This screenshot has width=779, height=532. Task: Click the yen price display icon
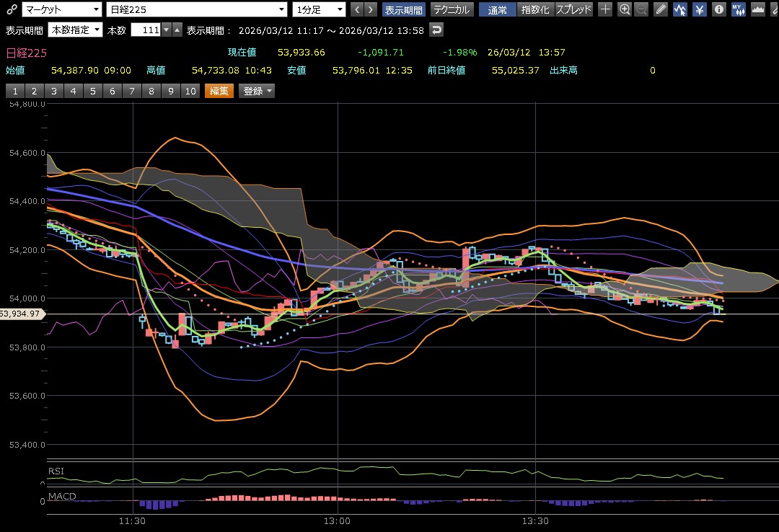point(700,9)
